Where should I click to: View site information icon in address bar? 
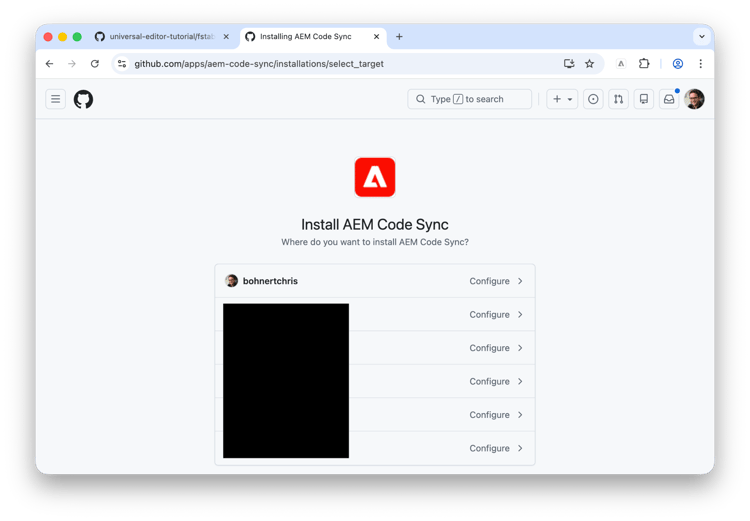[122, 64]
